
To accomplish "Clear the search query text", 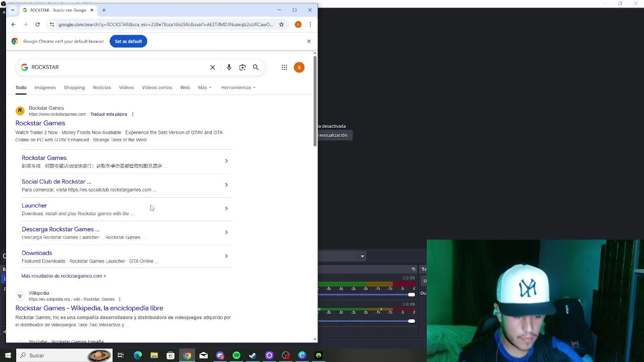I will [212, 67].
